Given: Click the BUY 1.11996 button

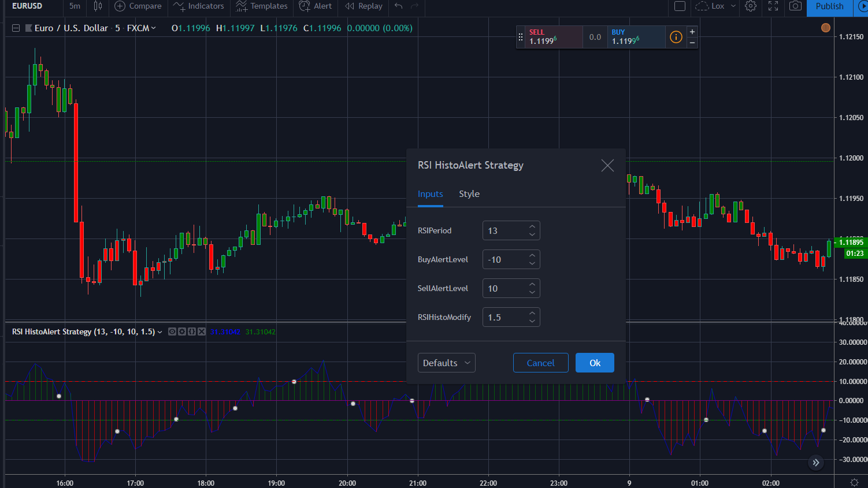Looking at the screenshot, I should tap(636, 37).
